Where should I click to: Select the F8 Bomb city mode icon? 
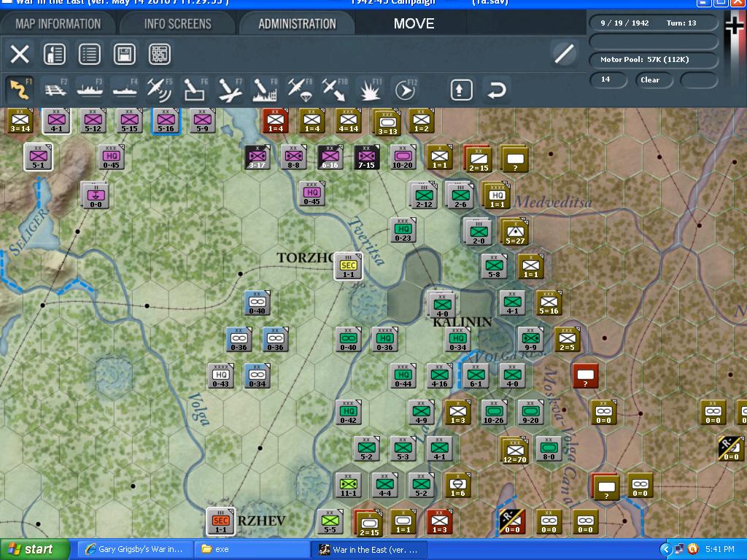(x=264, y=89)
